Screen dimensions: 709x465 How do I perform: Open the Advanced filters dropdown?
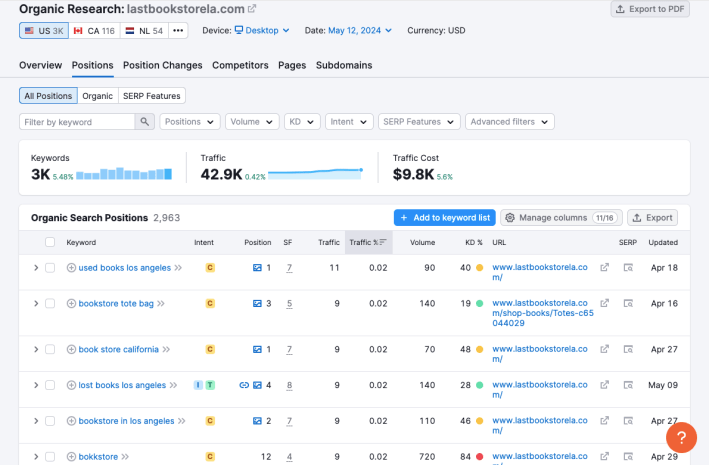510,122
